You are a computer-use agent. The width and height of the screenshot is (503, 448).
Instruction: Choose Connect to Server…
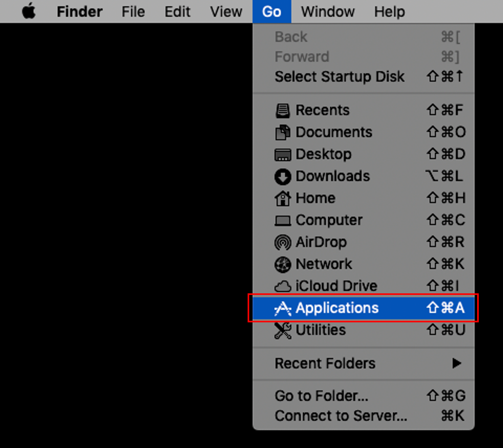coord(364,416)
